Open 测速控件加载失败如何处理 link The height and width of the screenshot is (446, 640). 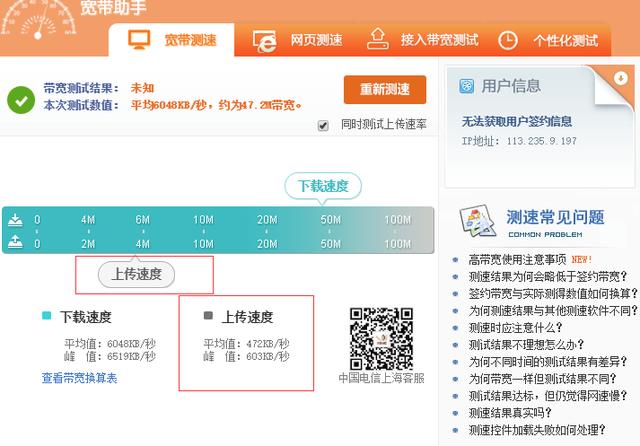tap(537, 430)
